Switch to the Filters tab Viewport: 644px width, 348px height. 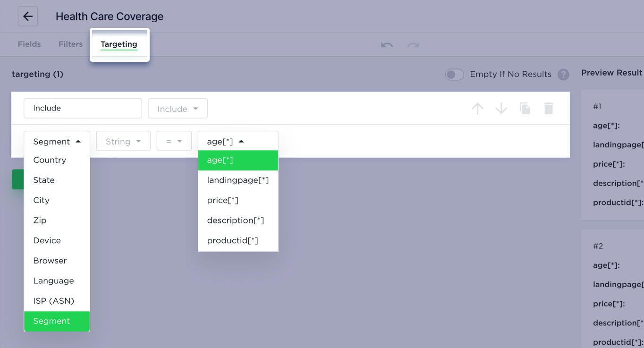pos(70,44)
